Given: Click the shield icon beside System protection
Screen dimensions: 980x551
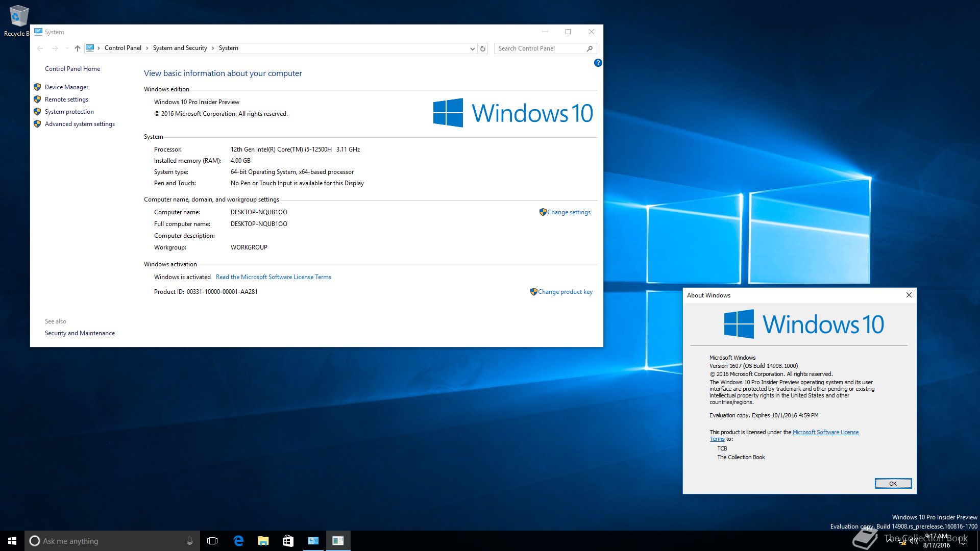Looking at the screenshot, I should click(x=37, y=112).
